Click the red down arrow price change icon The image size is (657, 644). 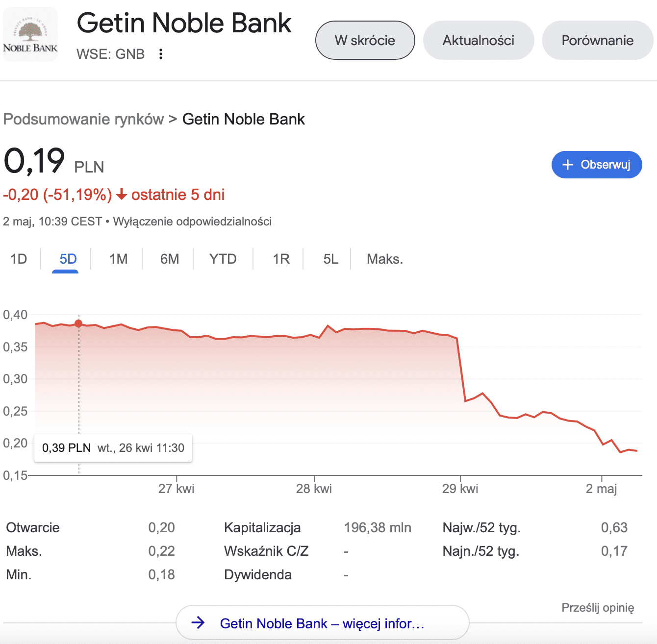point(122,195)
